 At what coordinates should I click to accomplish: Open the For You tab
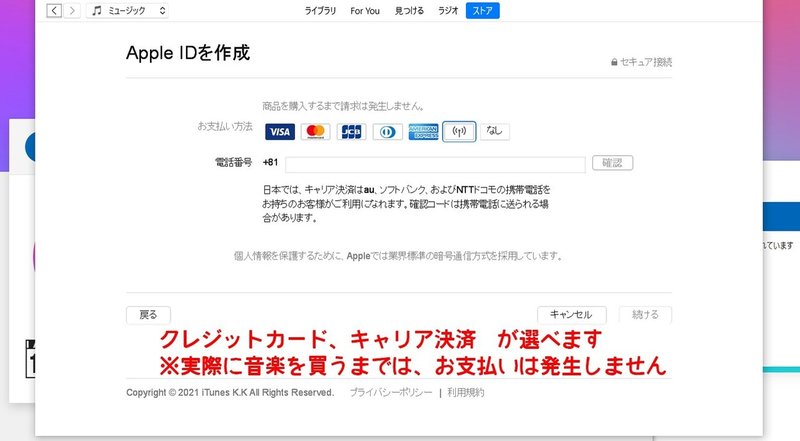coord(365,11)
